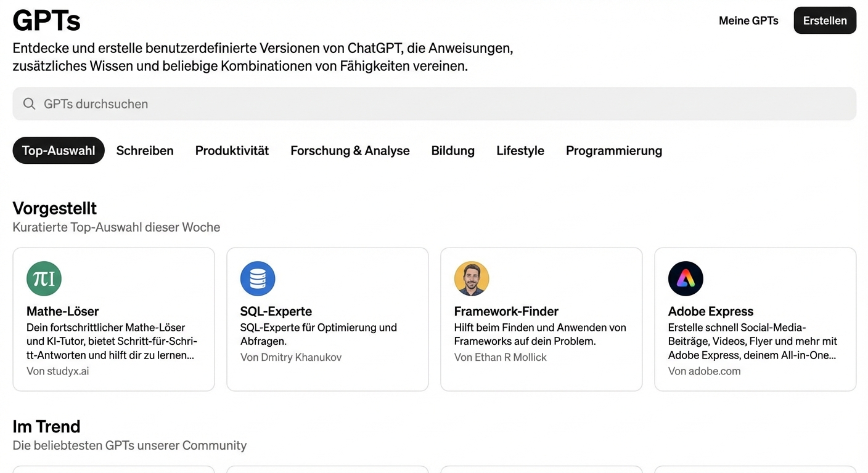Open the Lifestyle category tab
The height and width of the screenshot is (473, 868).
[520, 150]
